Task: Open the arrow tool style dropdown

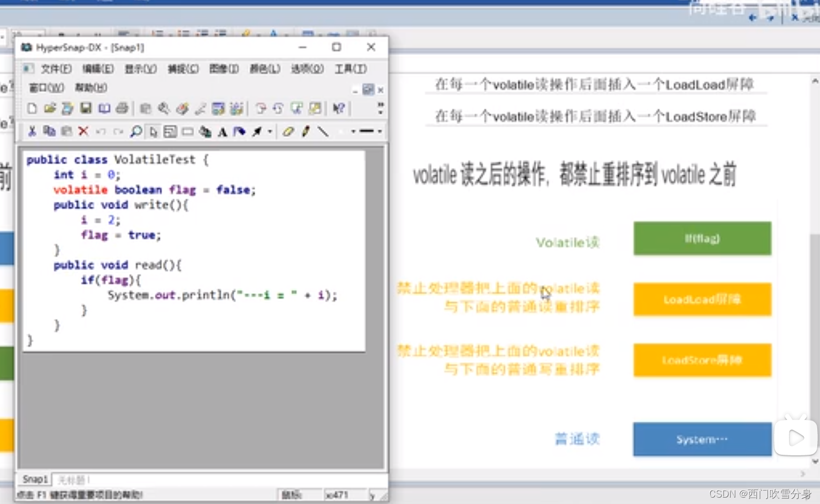Action: coord(270,131)
